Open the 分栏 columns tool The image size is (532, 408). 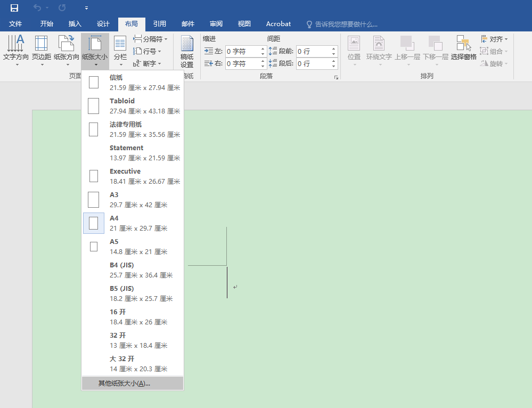[120, 51]
